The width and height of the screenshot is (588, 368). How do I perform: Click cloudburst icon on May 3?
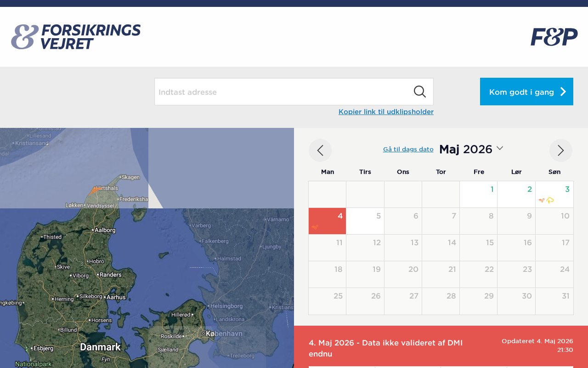click(550, 200)
